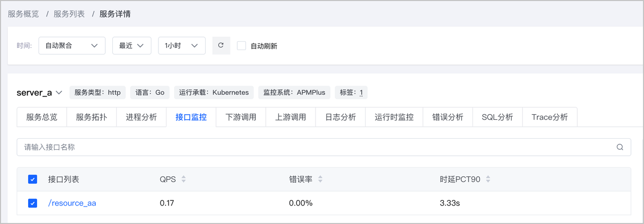Click the refresh icon button
This screenshot has width=644, height=224.
point(221,46)
